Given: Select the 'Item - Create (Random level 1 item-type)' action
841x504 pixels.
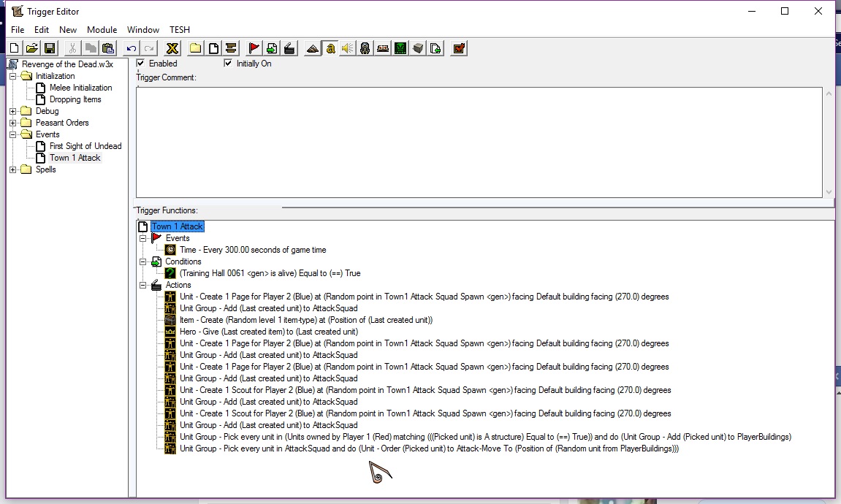Looking at the screenshot, I should pos(305,320).
